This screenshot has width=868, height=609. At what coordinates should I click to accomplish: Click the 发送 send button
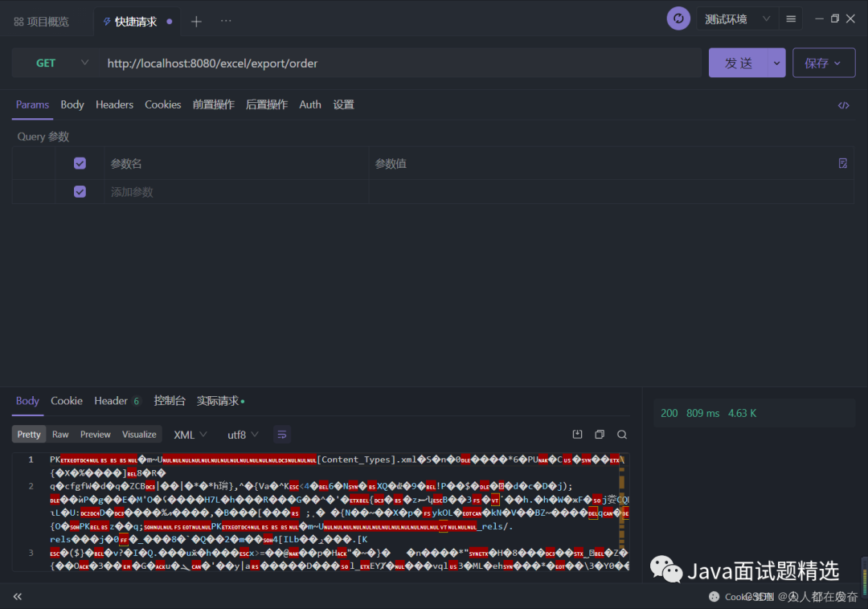click(x=738, y=63)
